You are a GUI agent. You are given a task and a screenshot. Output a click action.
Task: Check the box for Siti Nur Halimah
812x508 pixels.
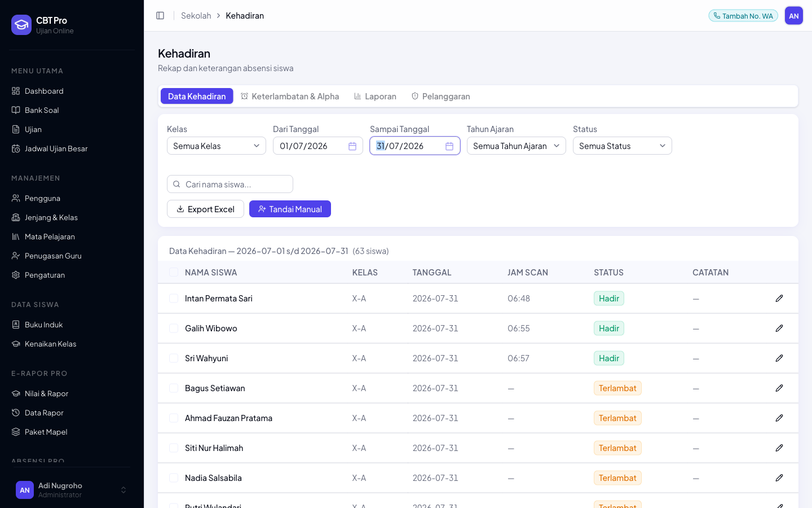click(x=174, y=448)
